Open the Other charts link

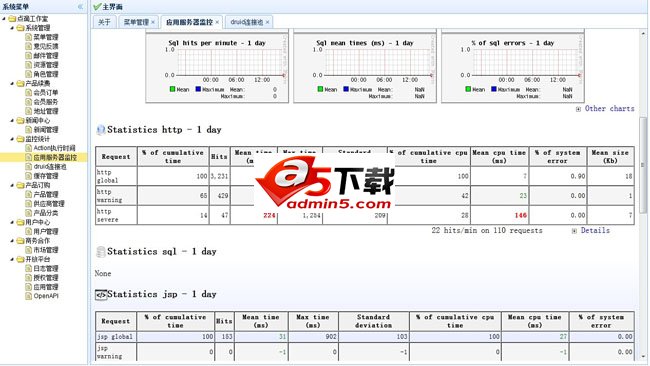click(609, 109)
